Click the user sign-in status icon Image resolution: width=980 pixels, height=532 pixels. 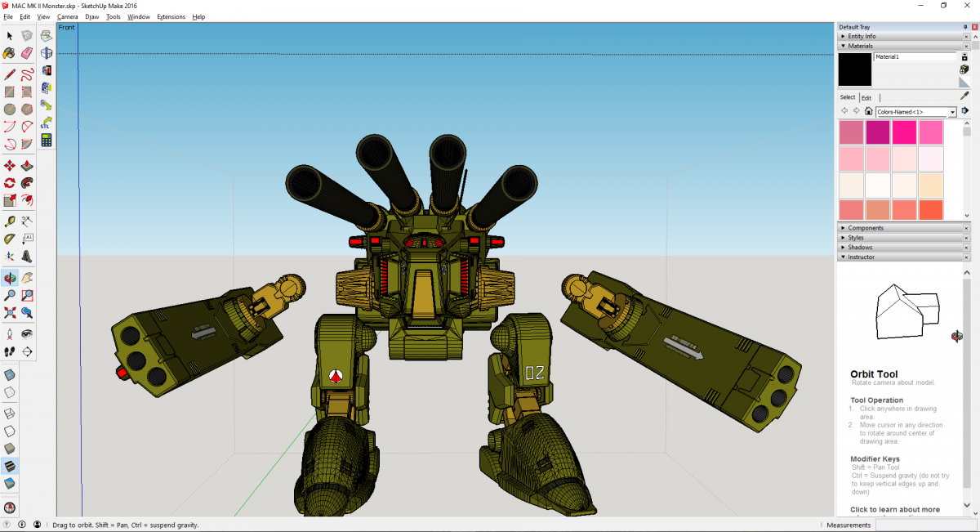[x=36, y=525]
